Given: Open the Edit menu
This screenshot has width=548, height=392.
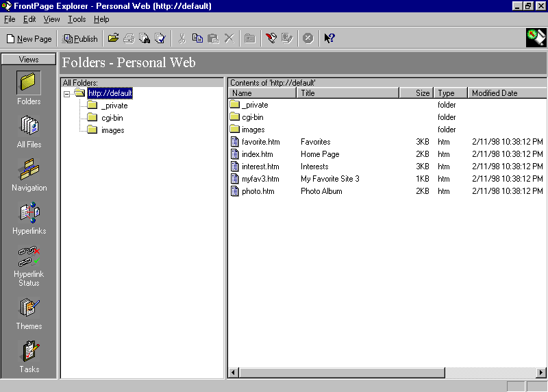Looking at the screenshot, I should 29,19.
